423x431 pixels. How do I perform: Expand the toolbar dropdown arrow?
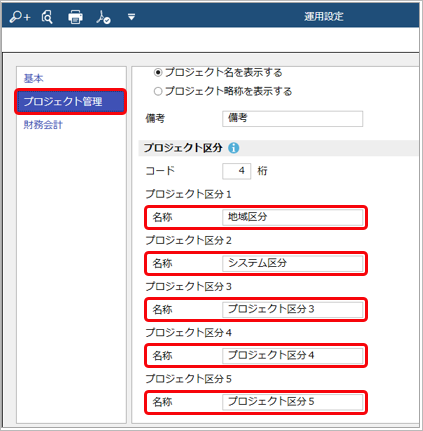tap(131, 17)
